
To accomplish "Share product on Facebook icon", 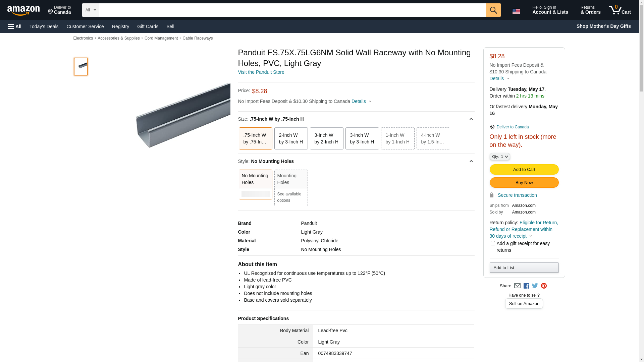I will 526,286.
